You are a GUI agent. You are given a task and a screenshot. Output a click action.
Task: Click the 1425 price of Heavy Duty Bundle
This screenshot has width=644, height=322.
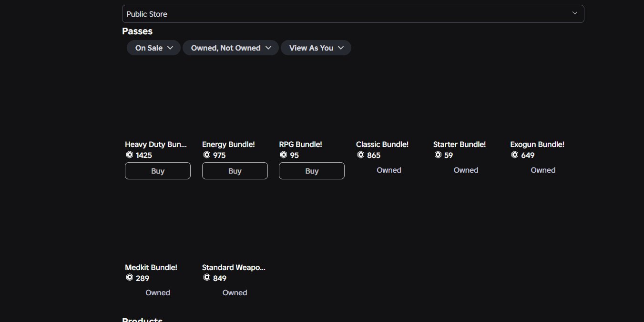[144, 155]
